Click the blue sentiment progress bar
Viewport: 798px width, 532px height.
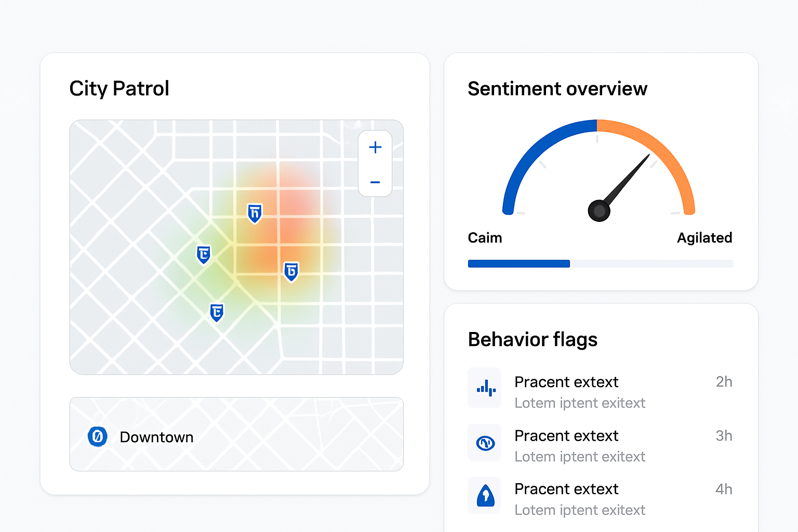coord(518,264)
